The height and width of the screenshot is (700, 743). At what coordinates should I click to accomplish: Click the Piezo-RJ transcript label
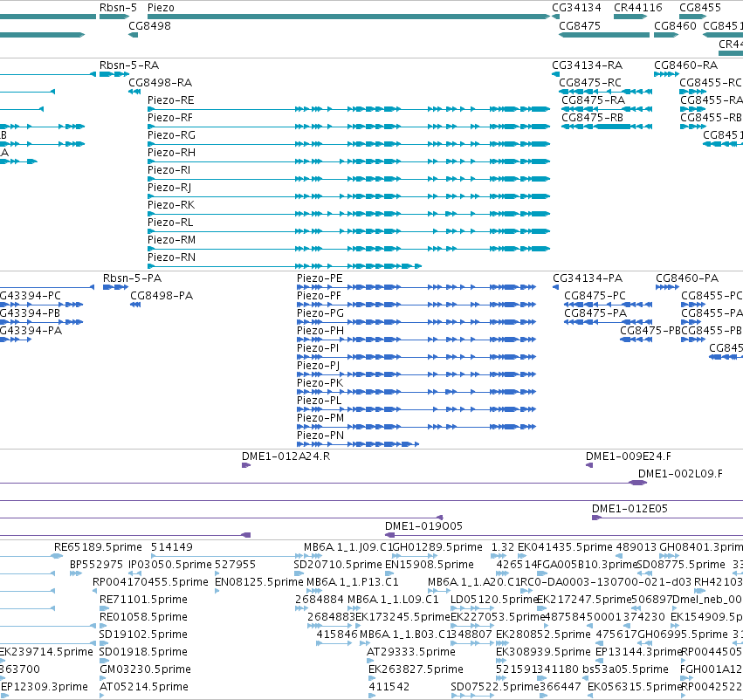[x=169, y=188]
